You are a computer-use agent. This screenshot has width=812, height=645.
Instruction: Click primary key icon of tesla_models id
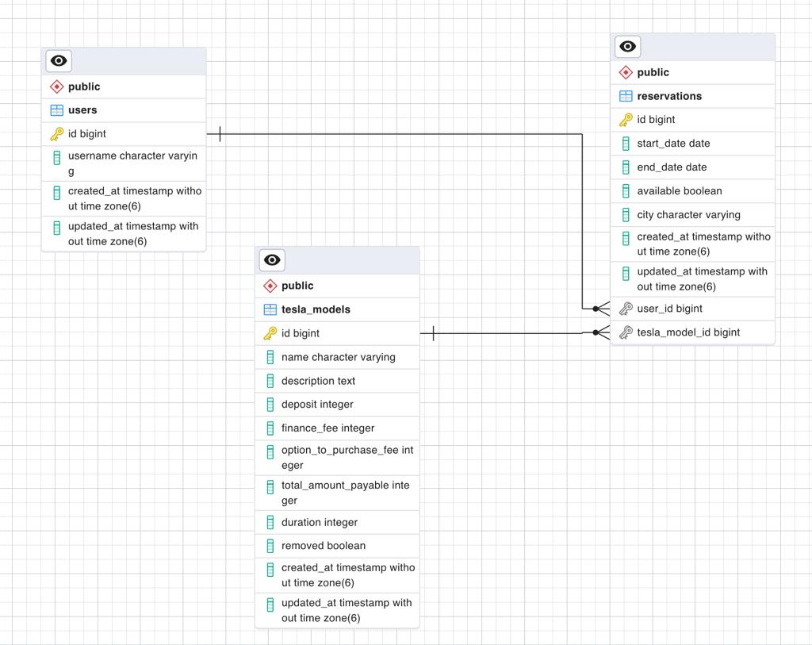pos(270,334)
